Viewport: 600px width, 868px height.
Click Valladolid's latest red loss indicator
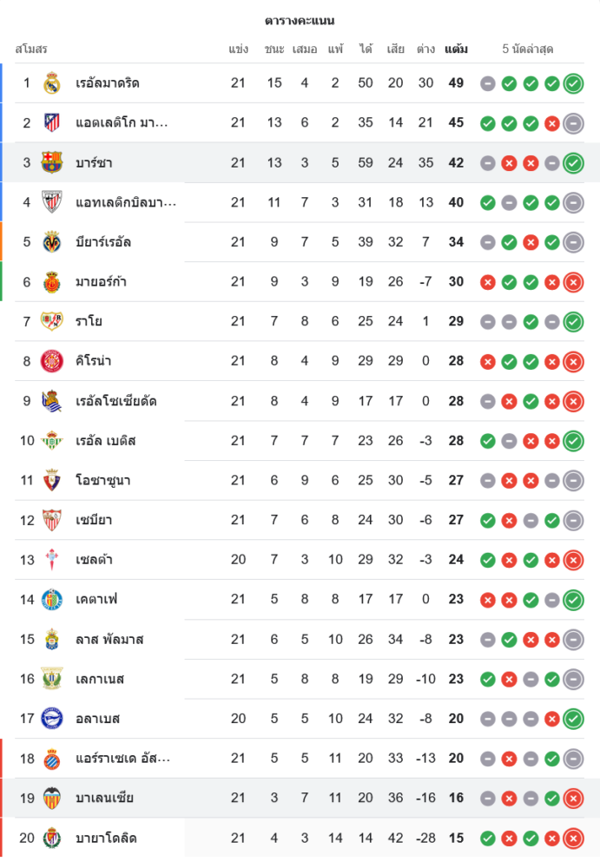(572, 838)
